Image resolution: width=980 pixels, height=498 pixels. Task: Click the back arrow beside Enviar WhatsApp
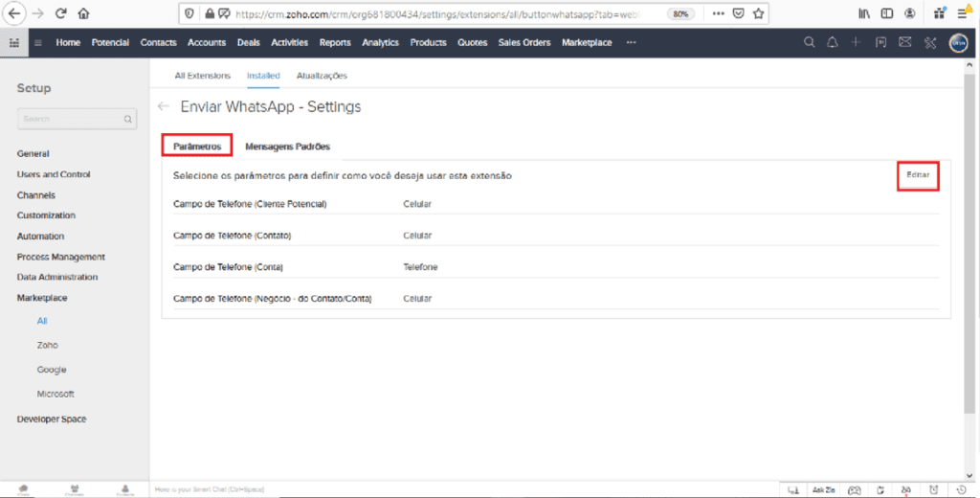click(164, 107)
